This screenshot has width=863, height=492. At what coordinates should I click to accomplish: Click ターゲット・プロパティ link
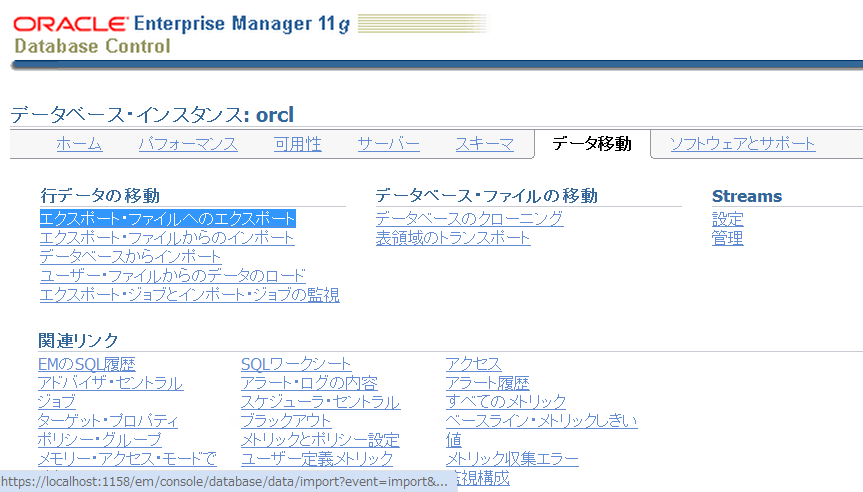(108, 420)
